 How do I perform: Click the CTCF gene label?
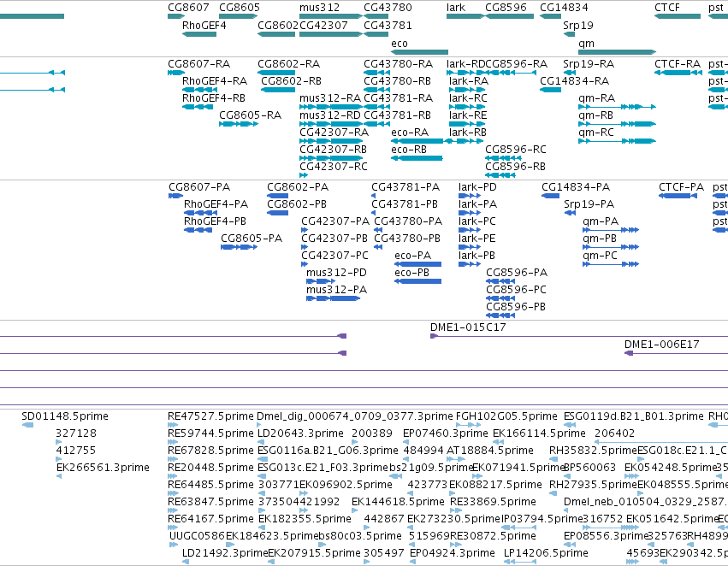(x=667, y=8)
